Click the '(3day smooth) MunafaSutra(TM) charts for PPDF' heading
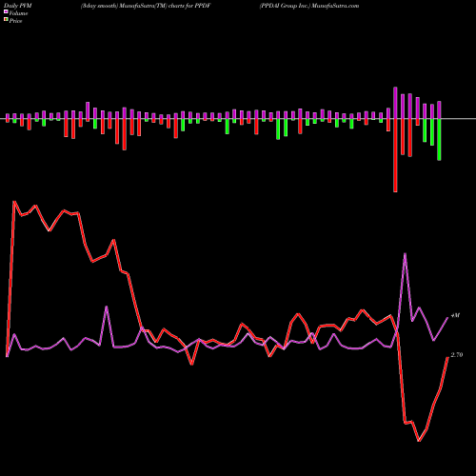The height and width of the screenshot is (476, 476). tap(146, 6)
